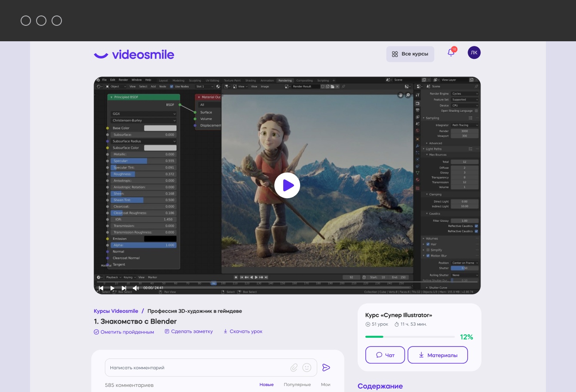Click the Содержание heading

tap(380, 386)
